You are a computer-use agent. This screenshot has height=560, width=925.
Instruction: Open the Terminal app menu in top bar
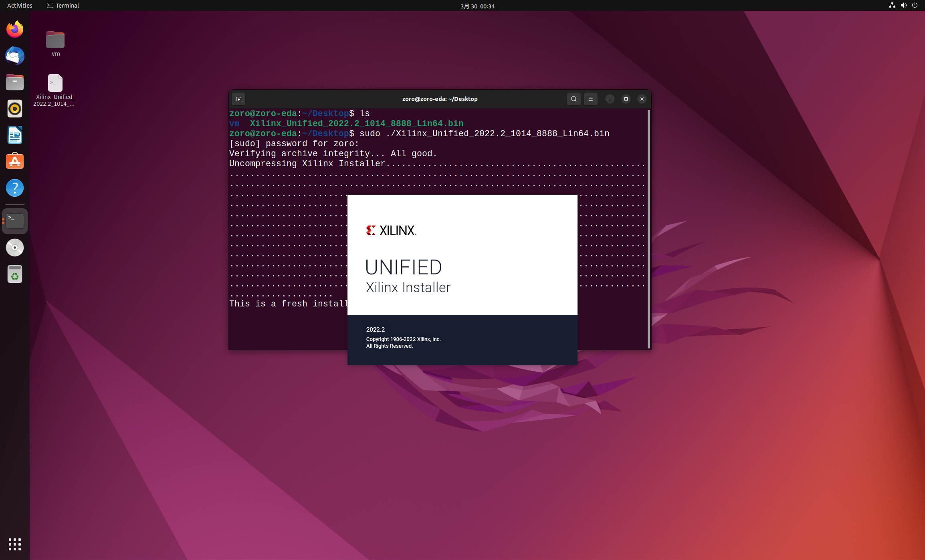pos(63,6)
